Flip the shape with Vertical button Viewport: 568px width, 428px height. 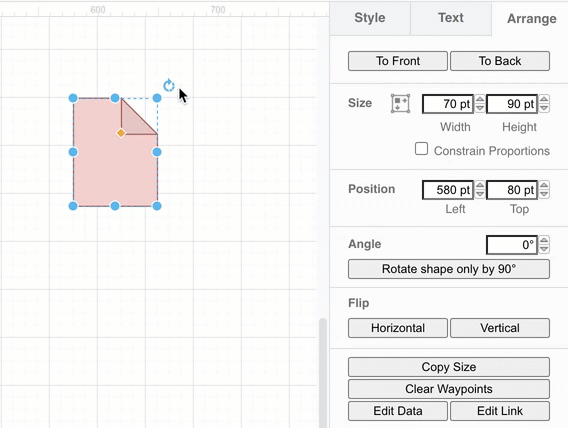click(500, 328)
